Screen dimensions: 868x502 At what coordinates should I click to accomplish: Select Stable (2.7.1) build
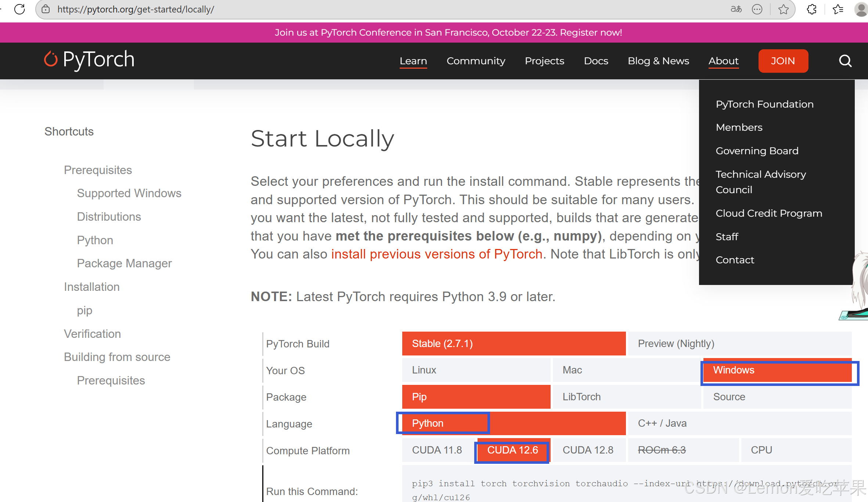(514, 344)
